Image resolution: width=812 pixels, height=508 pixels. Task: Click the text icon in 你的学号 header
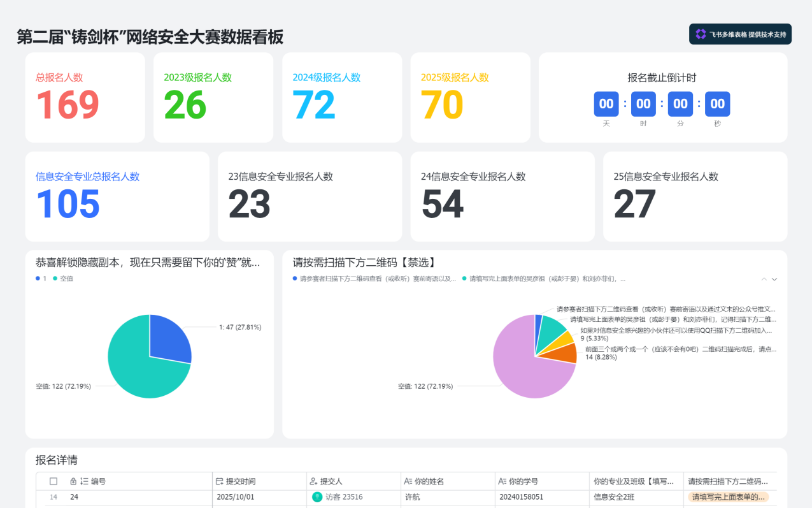[x=502, y=482]
